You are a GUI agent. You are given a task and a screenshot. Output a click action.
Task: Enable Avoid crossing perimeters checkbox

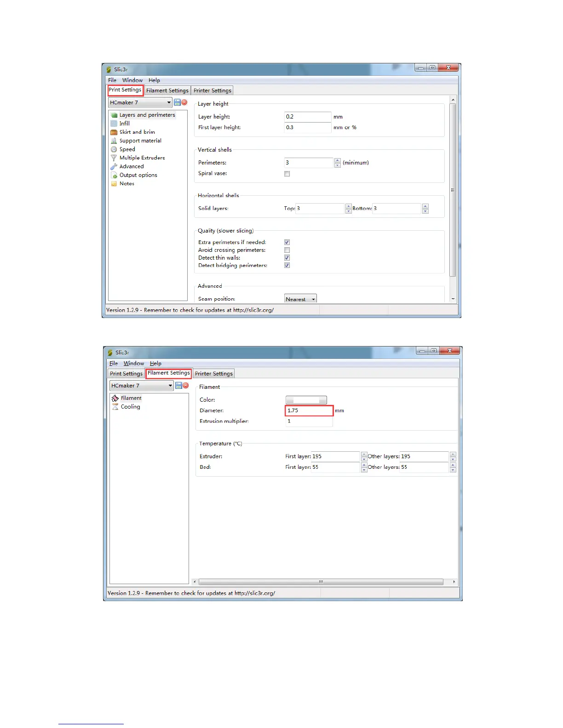pyautogui.click(x=287, y=250)
